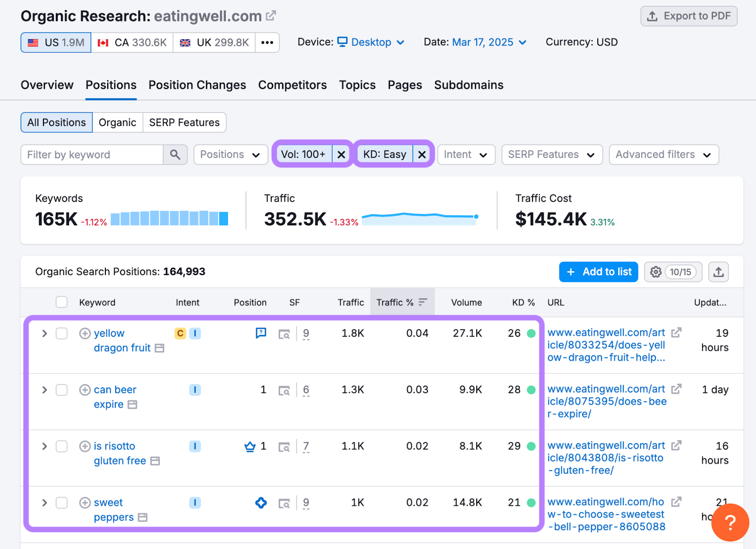The height and width of the screenshot is (549, 756).
Task: Open the Device dropdown
Action: [371, 42]
